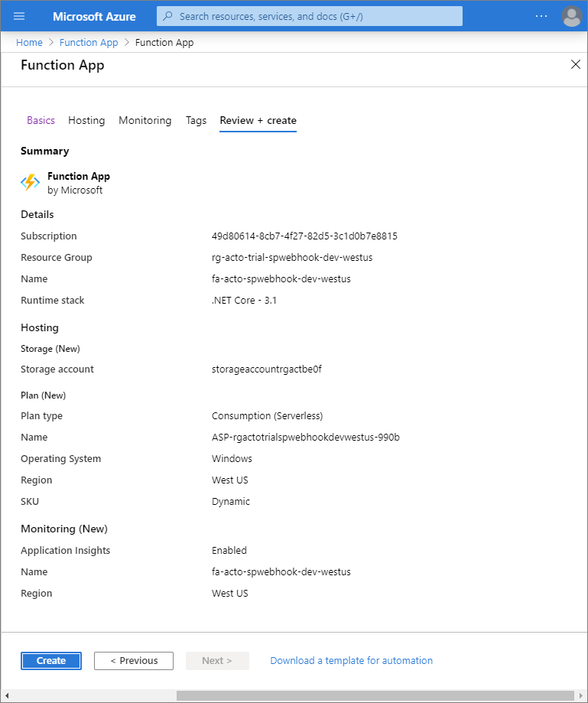Viewport: 588px width, 703px height.
Task: Click the Runtime stack label
Action: 53,301
